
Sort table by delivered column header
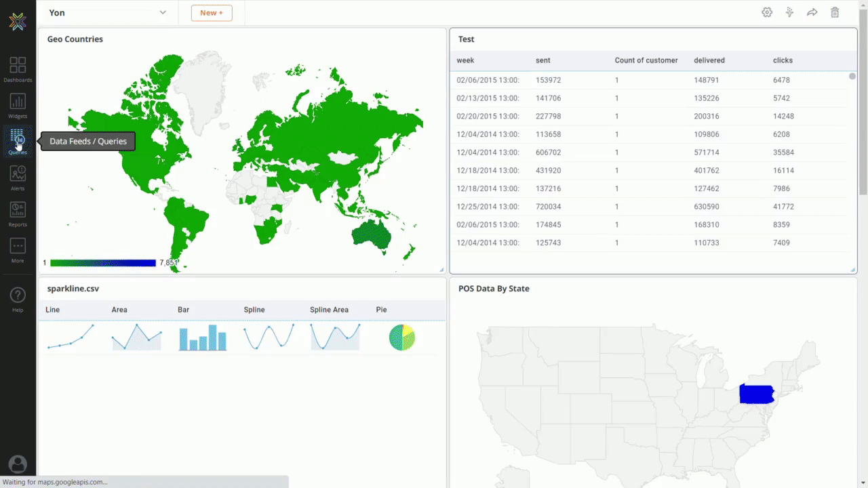click(x=709, y=60)
